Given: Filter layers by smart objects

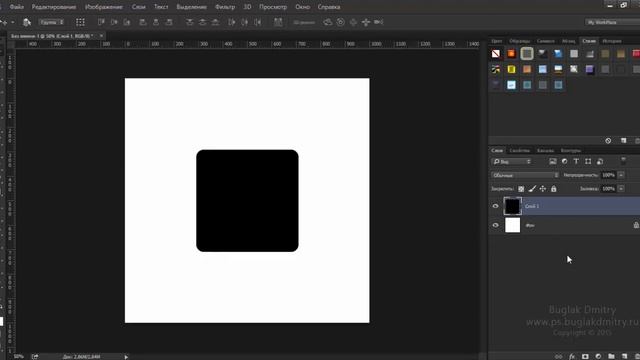Looking at the screenshot, I should pos(600,162).
